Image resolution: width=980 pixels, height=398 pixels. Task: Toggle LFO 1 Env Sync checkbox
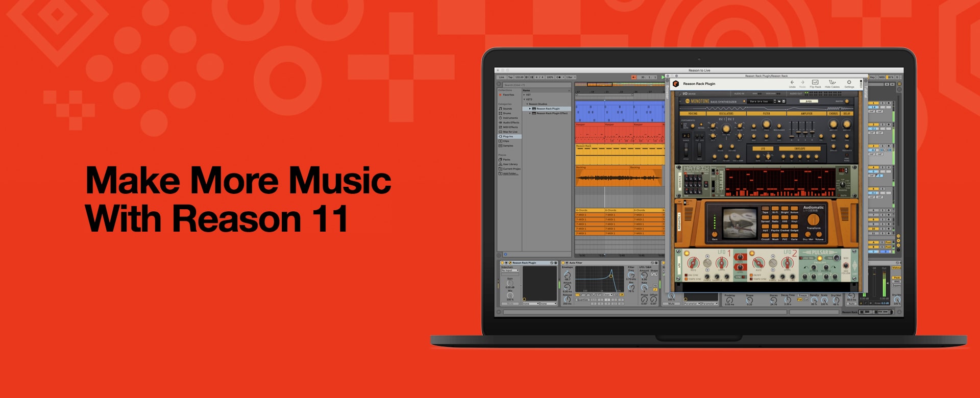click(686, 276)
